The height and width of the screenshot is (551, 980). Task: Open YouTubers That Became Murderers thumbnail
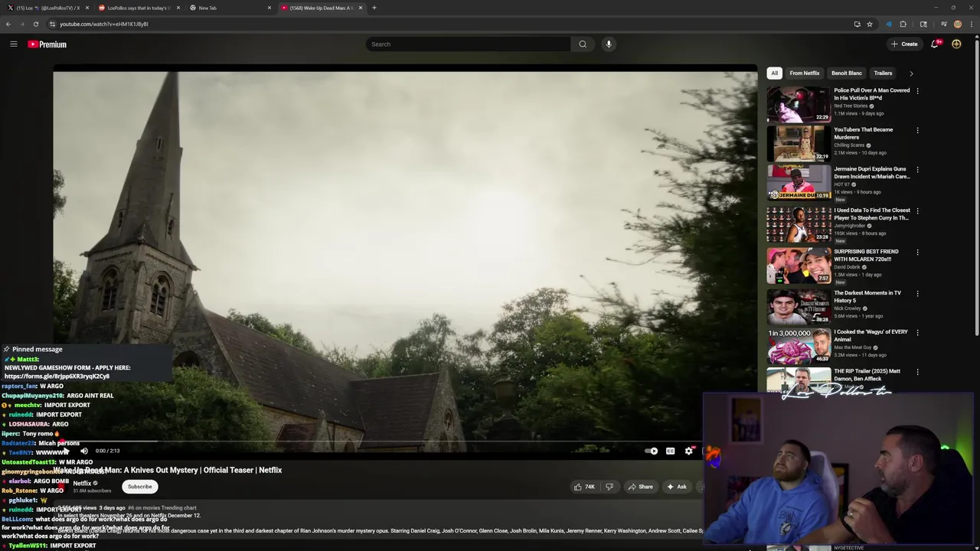[x=799, y=143]
